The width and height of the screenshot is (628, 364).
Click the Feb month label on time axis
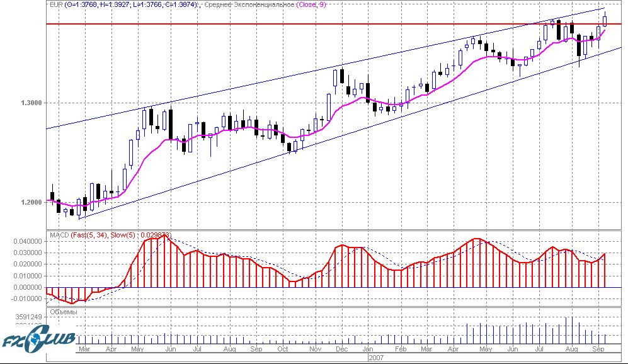click(401, 349)
